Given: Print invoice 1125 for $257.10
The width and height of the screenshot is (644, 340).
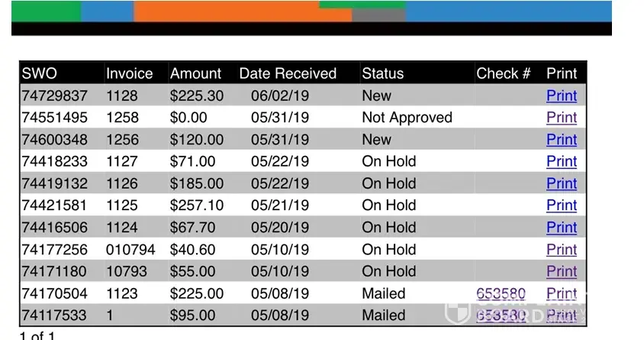Looking at the screenshot, I should pos(562,206).
